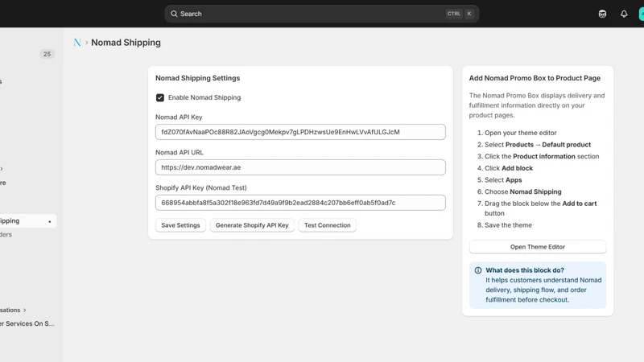Click the info icon beside What does this block do
Image resolution: width=644 pixels, height=362 pixels.
tap(478, 270)
